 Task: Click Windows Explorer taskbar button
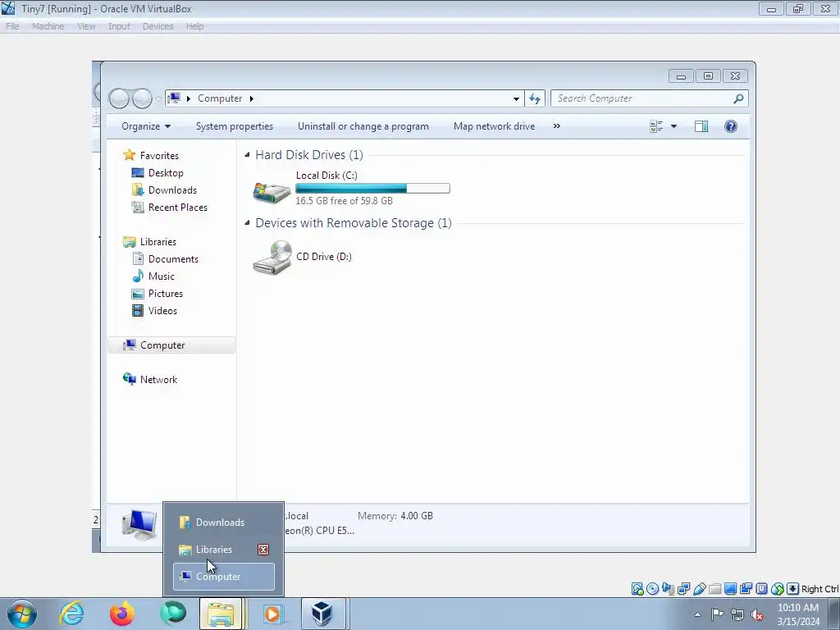pyautogui.click(x=221, y=614)
